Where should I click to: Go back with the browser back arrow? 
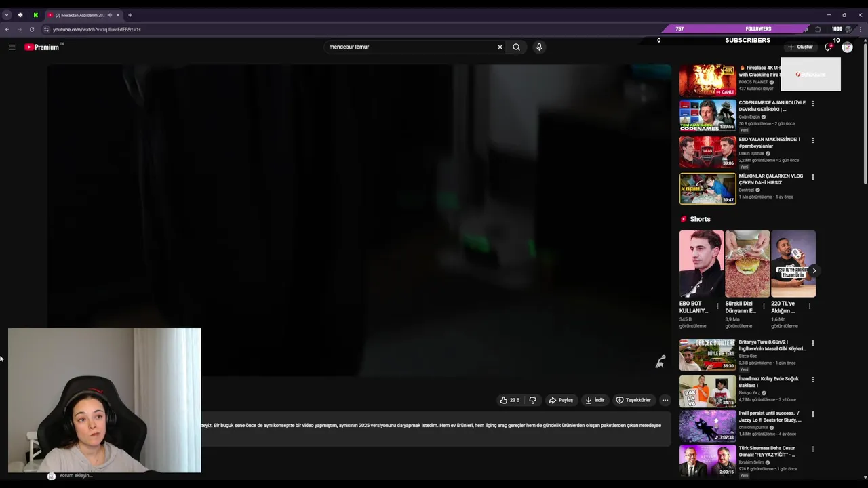coord(7,29)
